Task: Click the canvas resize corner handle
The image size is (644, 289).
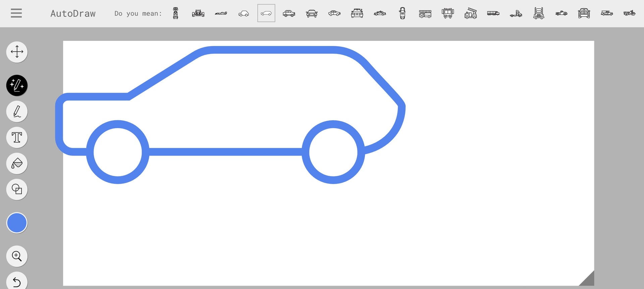Action: tap(589, 280)
